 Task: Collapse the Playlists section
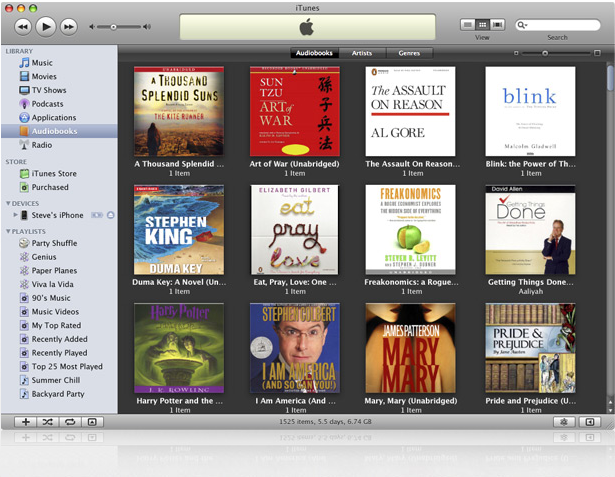[8, 231]
